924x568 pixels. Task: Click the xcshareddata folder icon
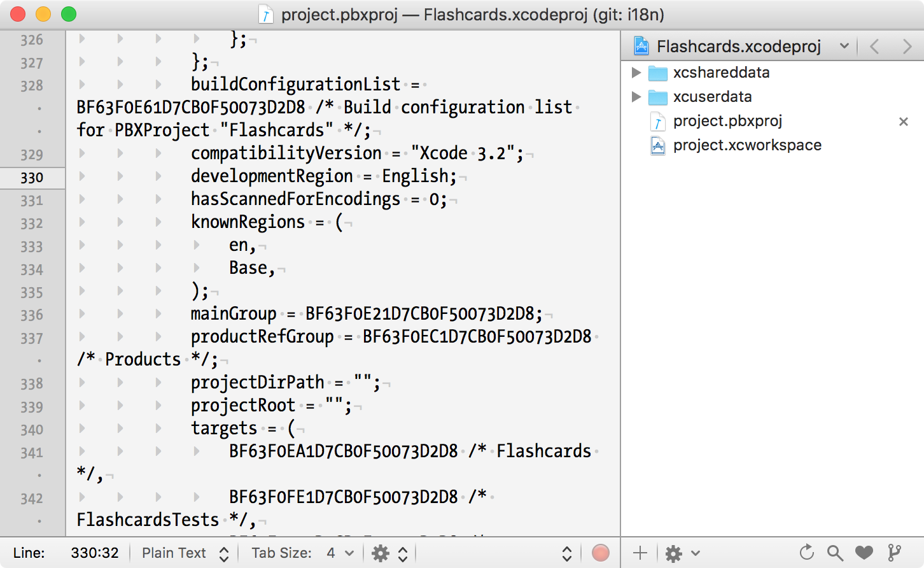[x=657, y=73]
